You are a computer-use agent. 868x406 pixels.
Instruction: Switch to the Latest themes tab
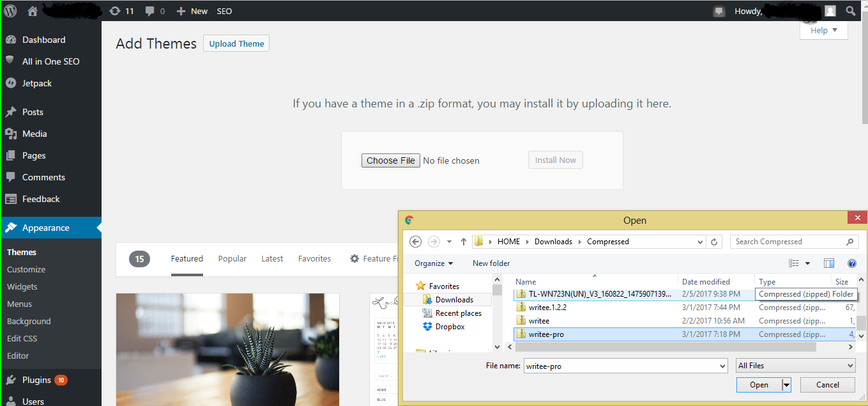(272, 259)
